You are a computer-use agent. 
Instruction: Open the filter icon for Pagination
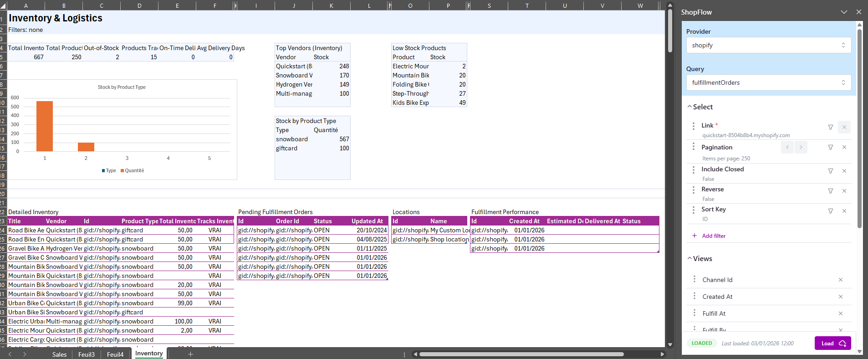point(831,147)
